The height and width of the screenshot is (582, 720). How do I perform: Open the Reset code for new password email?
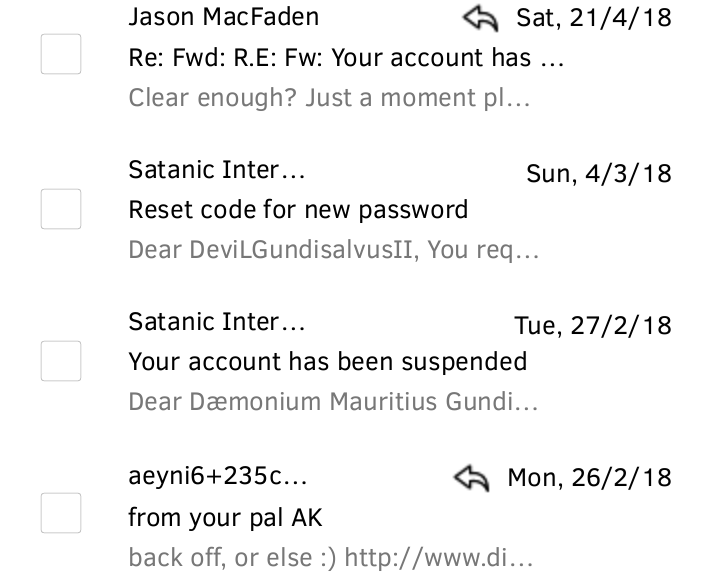click(298, 210)
